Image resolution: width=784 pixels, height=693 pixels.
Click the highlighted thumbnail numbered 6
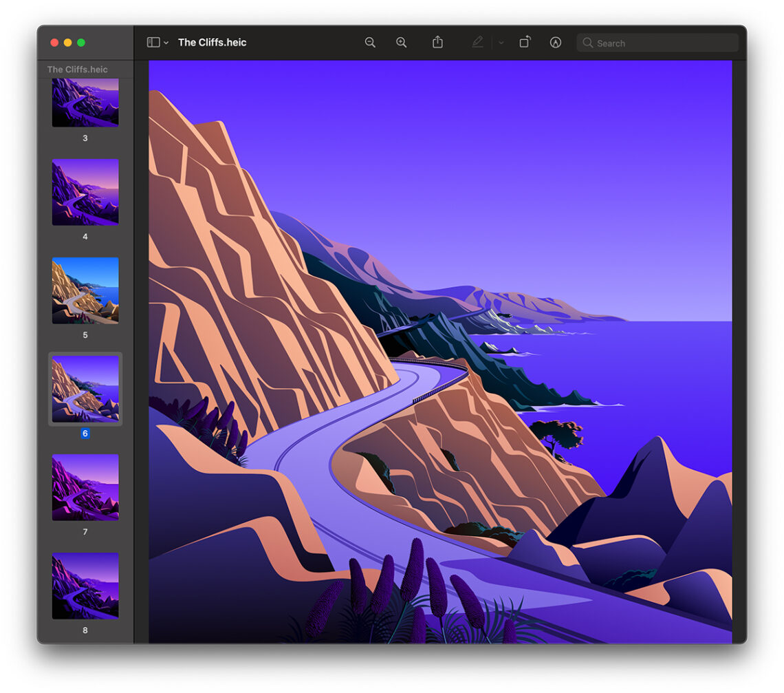pos(84,389)
